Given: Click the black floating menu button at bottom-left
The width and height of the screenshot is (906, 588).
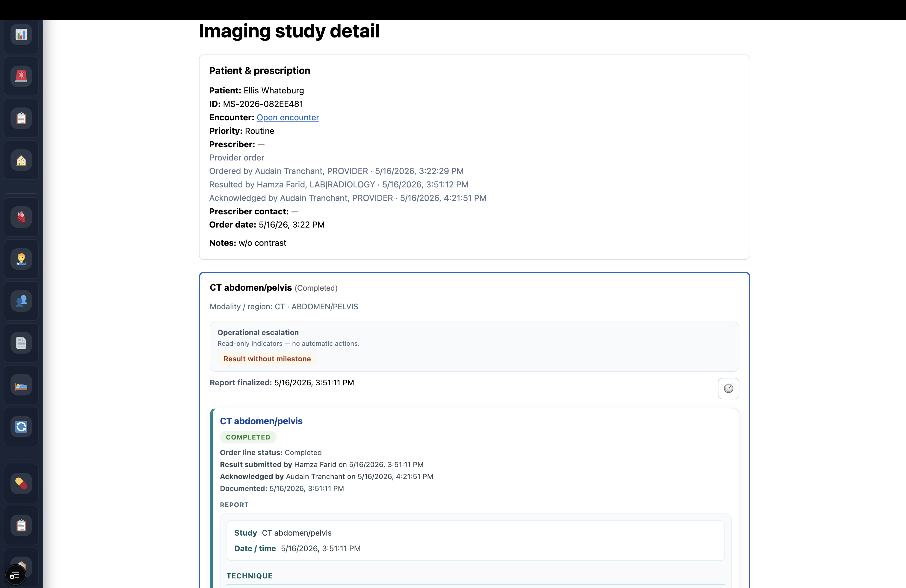Looking at the screenshot, I should coord(15,575).
